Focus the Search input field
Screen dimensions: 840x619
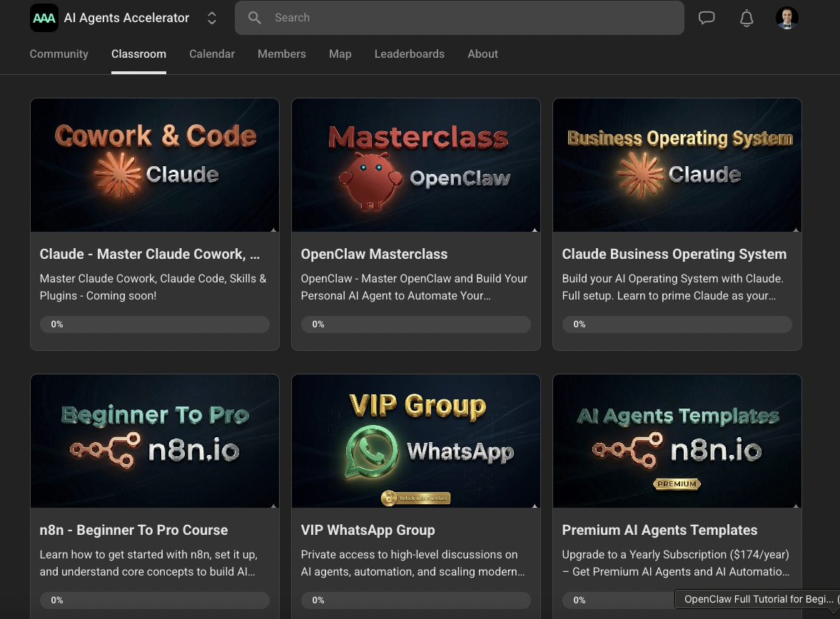[459, 18]
